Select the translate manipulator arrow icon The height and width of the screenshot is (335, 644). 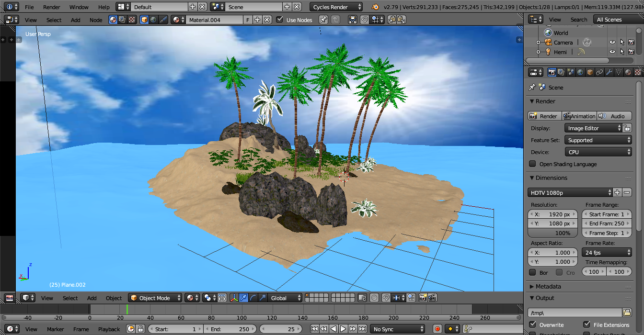[x=243, y=298]
